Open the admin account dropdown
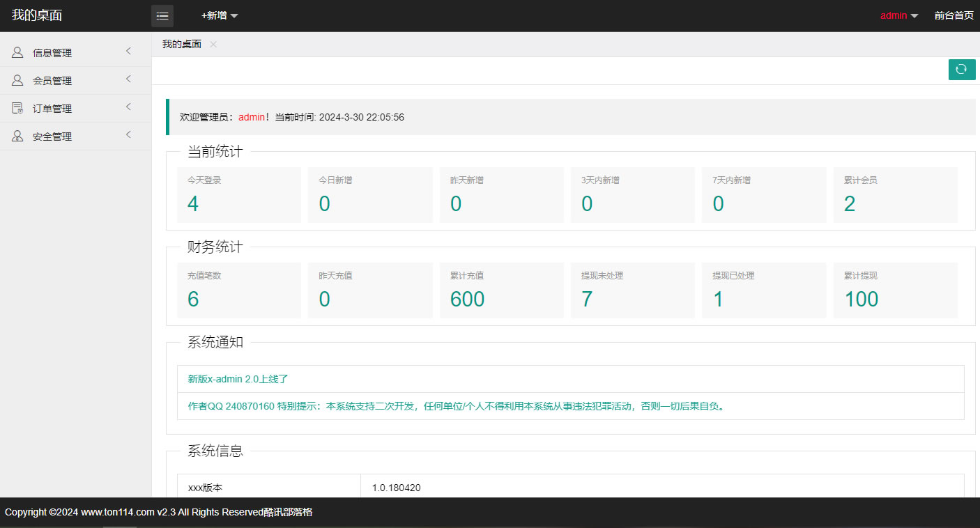This screenshot has height=528, width=980. tap(899, 15)
